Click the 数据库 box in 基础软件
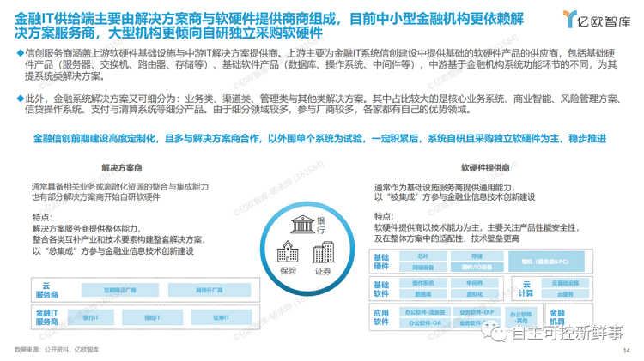The width and height of the screenshot is (644, 361). (x=422, y=292)
